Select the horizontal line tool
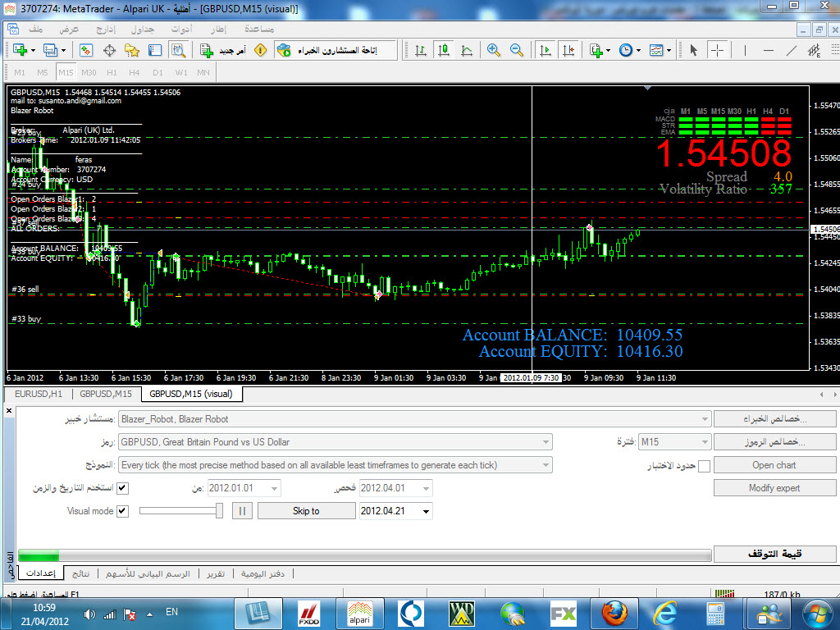The width and height of the screenshot is (840, 630). coord(768,50)
